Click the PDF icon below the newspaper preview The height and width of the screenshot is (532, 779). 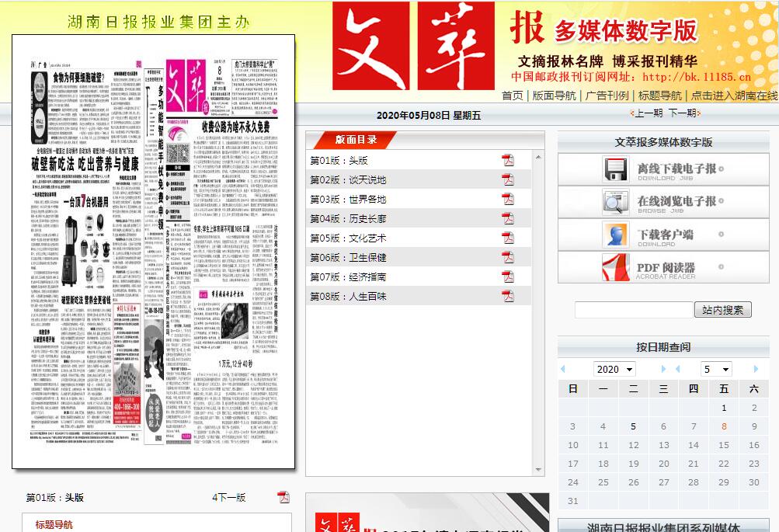pos(283,497)
